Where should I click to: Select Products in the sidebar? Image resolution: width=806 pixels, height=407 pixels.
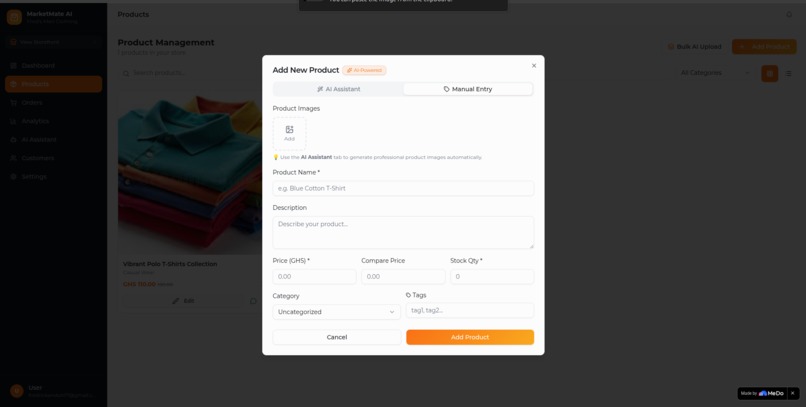(53, 84)
